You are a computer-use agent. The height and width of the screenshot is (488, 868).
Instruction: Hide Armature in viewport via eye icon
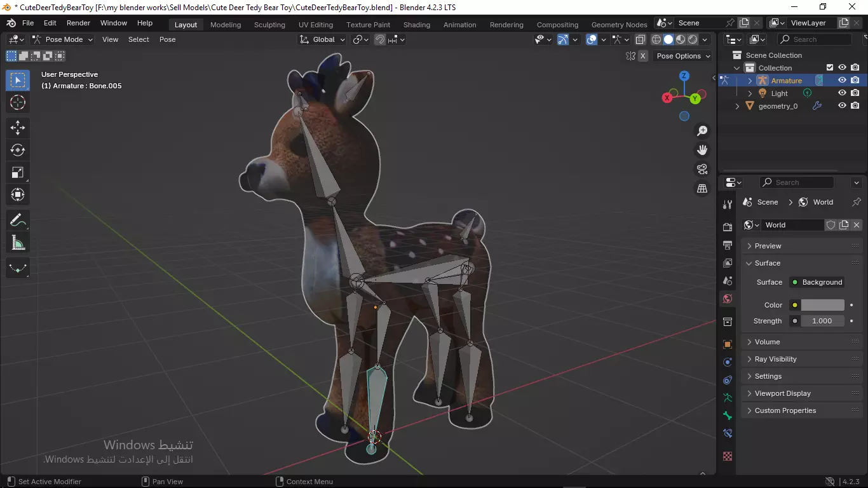point(842,80)
